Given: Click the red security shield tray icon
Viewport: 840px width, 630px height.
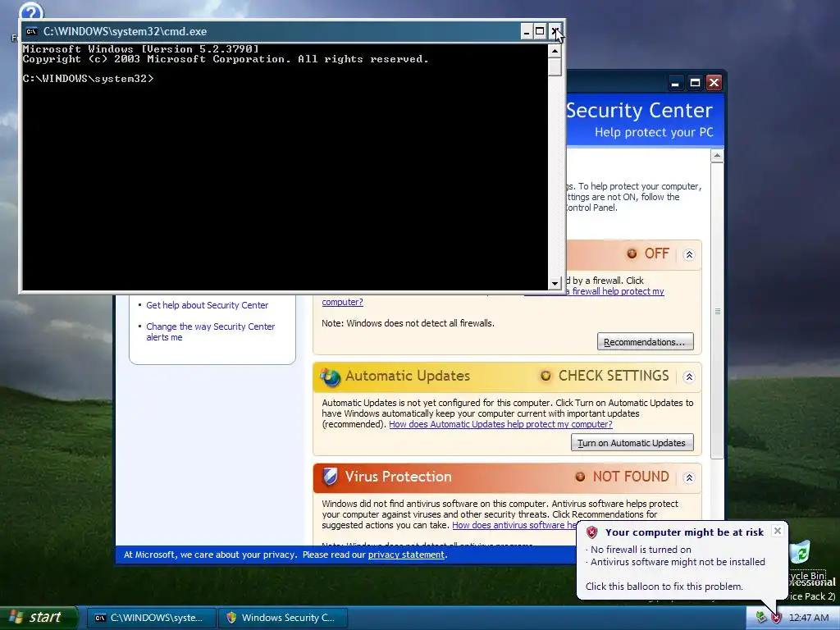Looking at the screenshot, I should point(776,618).
